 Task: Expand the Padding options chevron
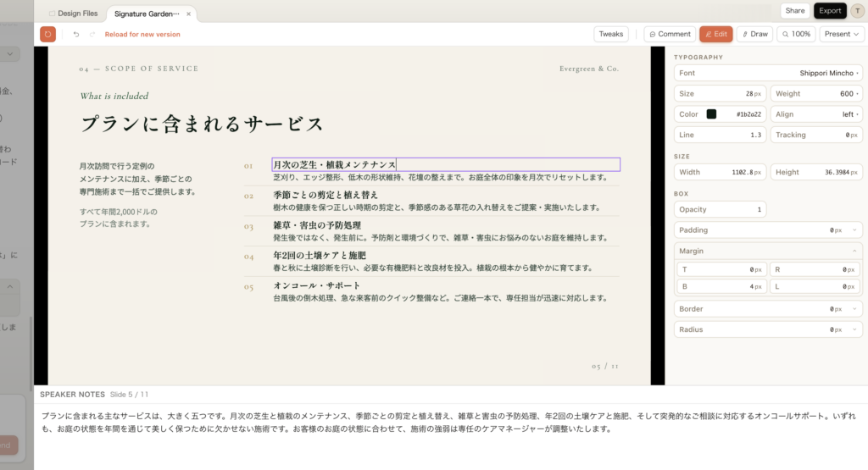(x=854, y=230)
